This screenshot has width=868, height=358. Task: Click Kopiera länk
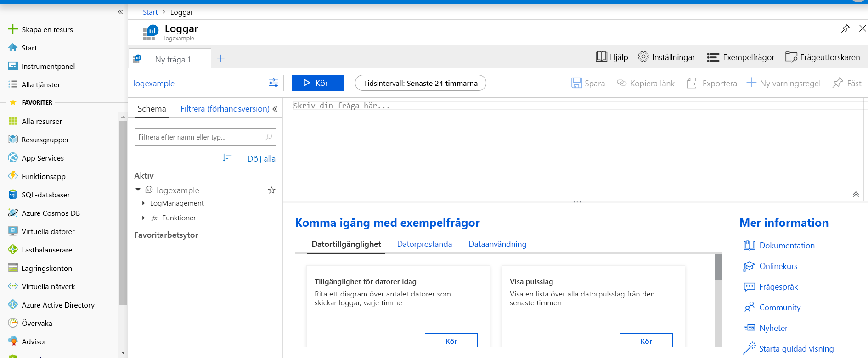click(x=646, y=83)
